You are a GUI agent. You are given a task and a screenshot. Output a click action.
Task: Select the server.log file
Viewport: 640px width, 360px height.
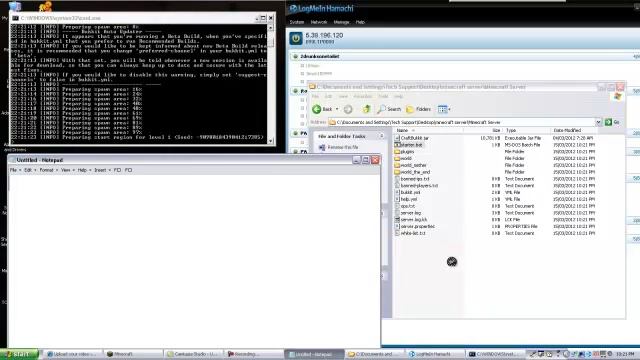[408, 213]
